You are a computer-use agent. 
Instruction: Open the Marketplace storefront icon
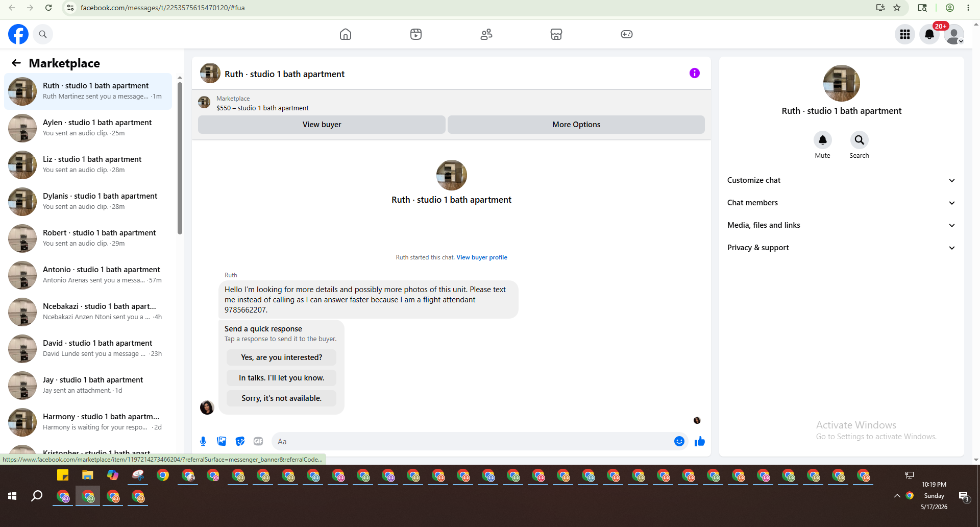(556, 34)
